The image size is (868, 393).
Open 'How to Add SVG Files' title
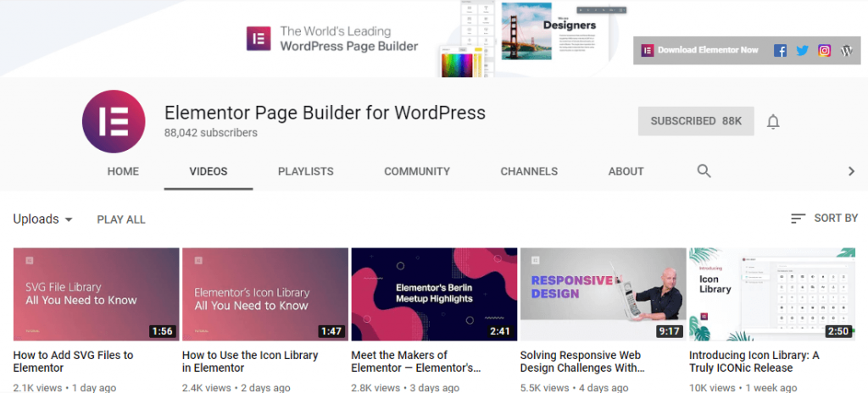pos(73,362)
